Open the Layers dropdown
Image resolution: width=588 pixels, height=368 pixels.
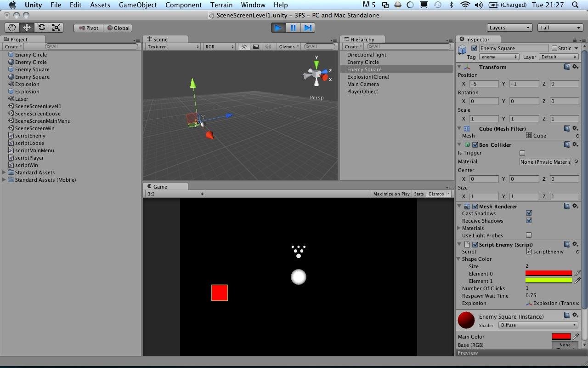(509, 28)
